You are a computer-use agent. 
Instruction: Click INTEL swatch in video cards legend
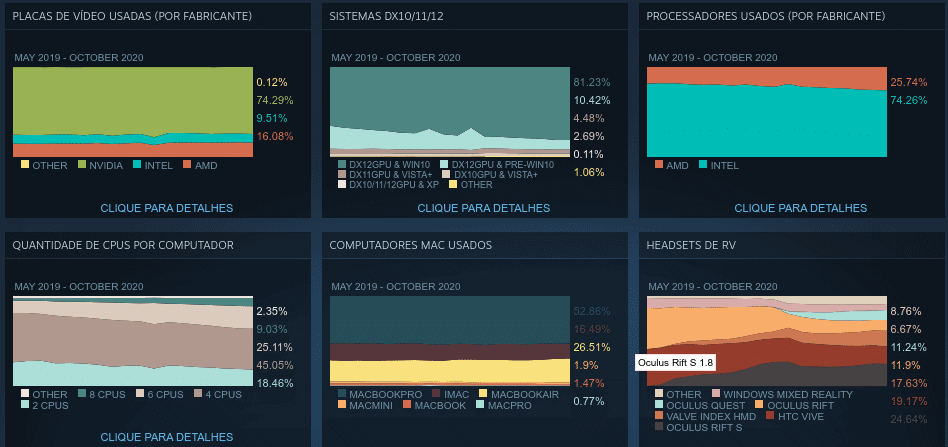[x=137, y=165]
